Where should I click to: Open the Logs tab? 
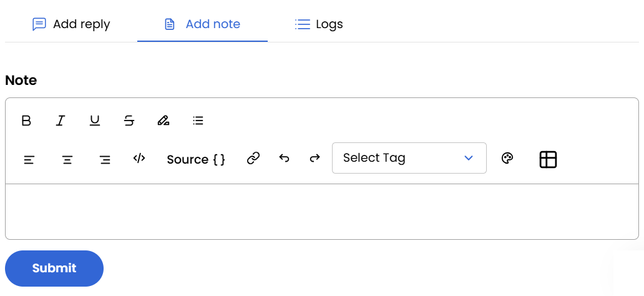coord(319,24)
